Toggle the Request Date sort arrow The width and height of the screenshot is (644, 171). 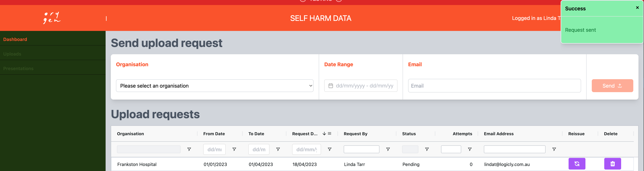point(324,134)
